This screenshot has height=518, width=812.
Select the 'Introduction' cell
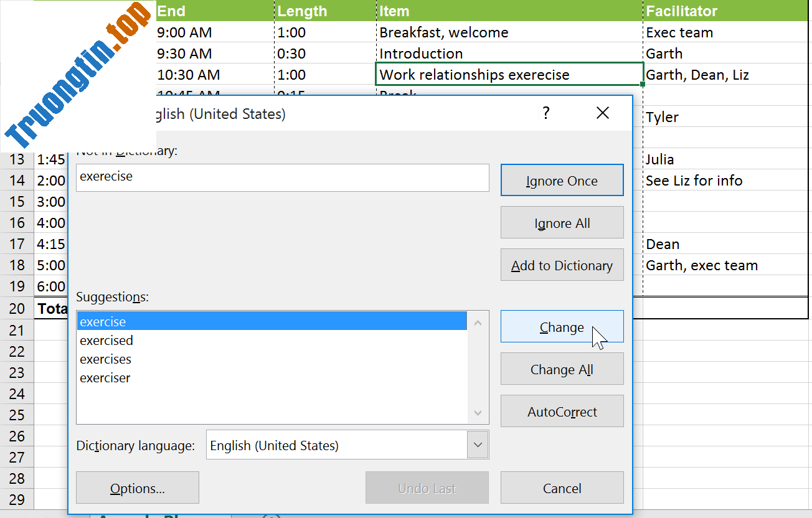tap(509, 54)
